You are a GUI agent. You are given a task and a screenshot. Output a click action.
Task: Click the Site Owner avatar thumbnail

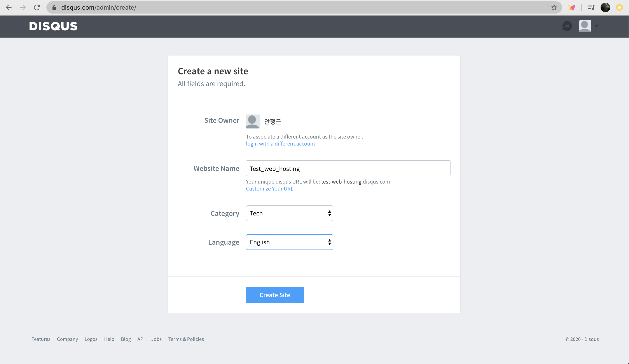(x=253, y=121)
